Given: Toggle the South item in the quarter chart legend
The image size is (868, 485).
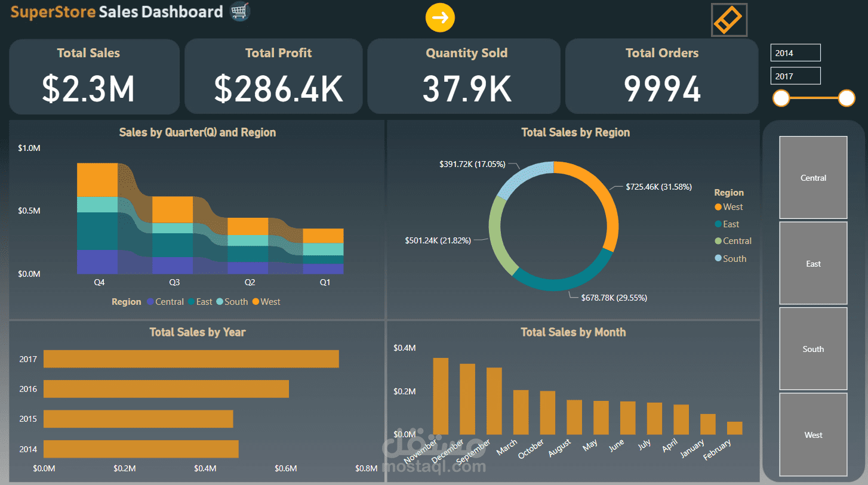Looking at the screenshot, I should (x=220, y=302).
